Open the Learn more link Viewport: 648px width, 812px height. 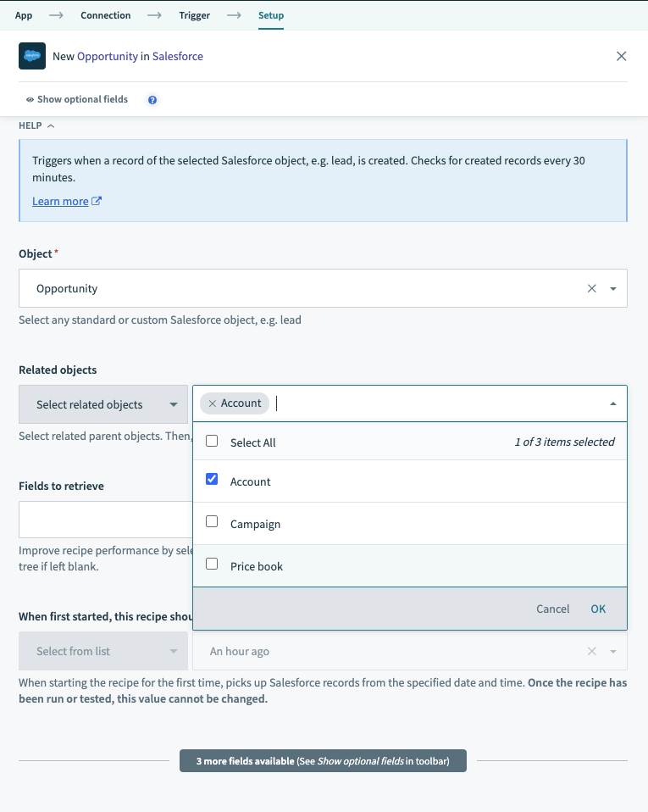(x=59, y=201)
